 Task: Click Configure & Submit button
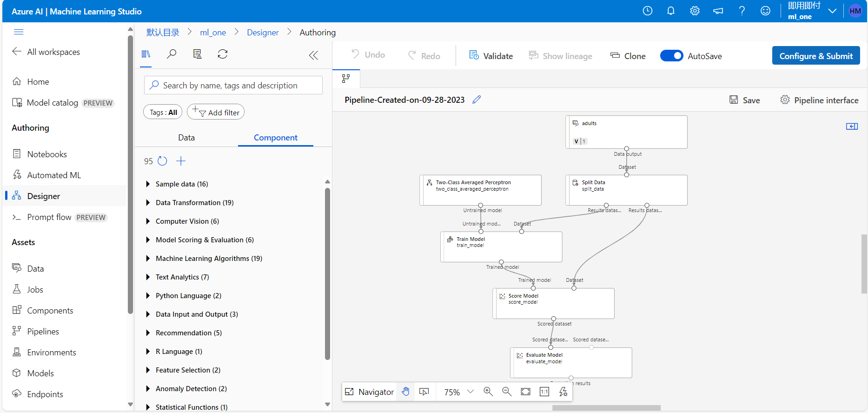(x=815, y=56)
